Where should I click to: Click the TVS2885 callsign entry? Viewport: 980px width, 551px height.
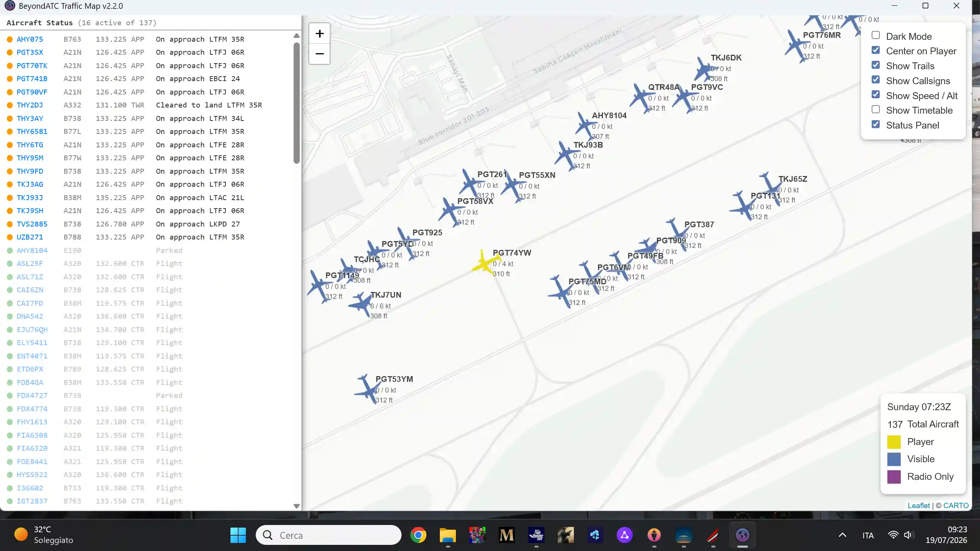32,224
